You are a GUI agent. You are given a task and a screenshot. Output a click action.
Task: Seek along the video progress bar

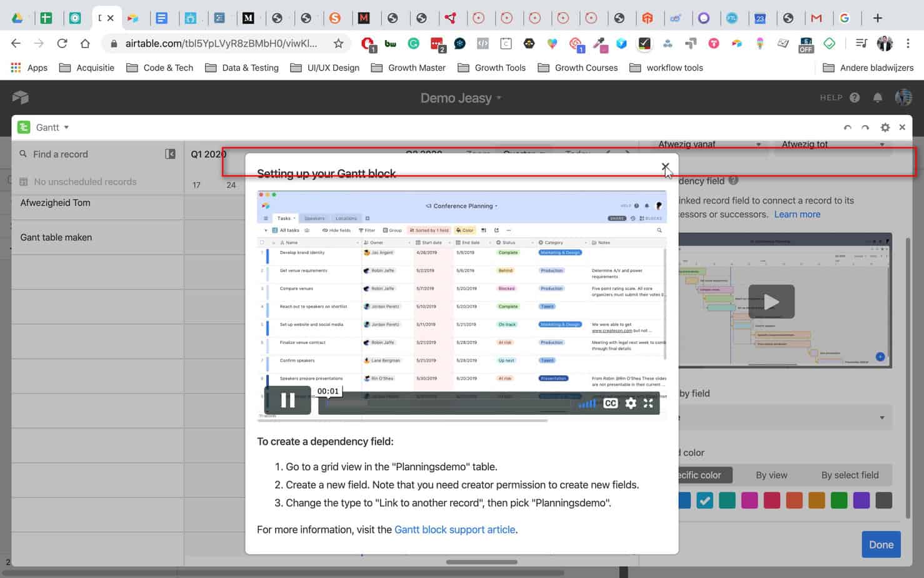(x=448, y=403)
